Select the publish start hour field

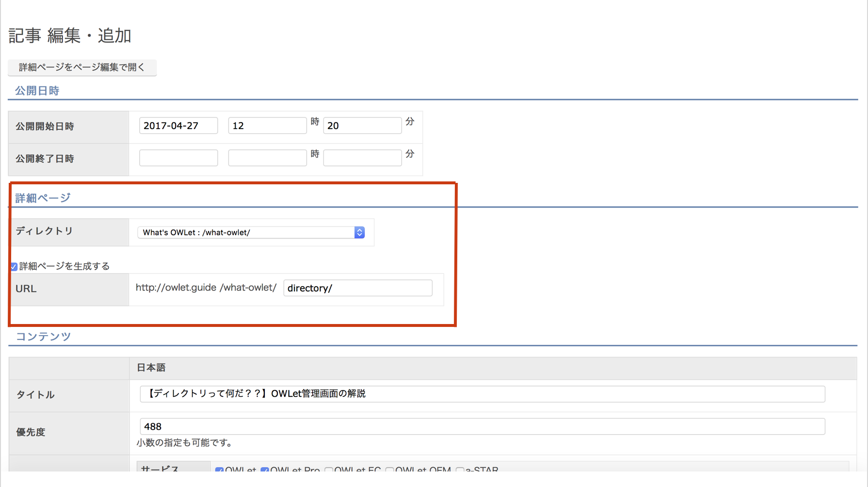(267, 126)
